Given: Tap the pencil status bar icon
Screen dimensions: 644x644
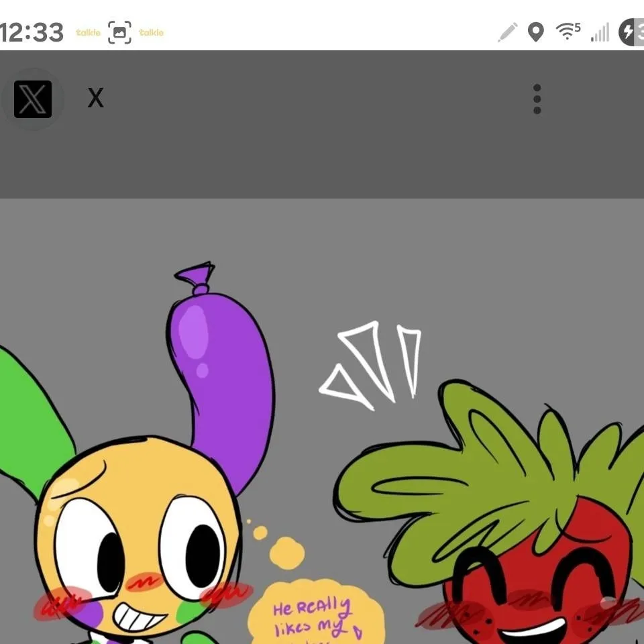Looking at the screenshot, I should pos(508,32).
